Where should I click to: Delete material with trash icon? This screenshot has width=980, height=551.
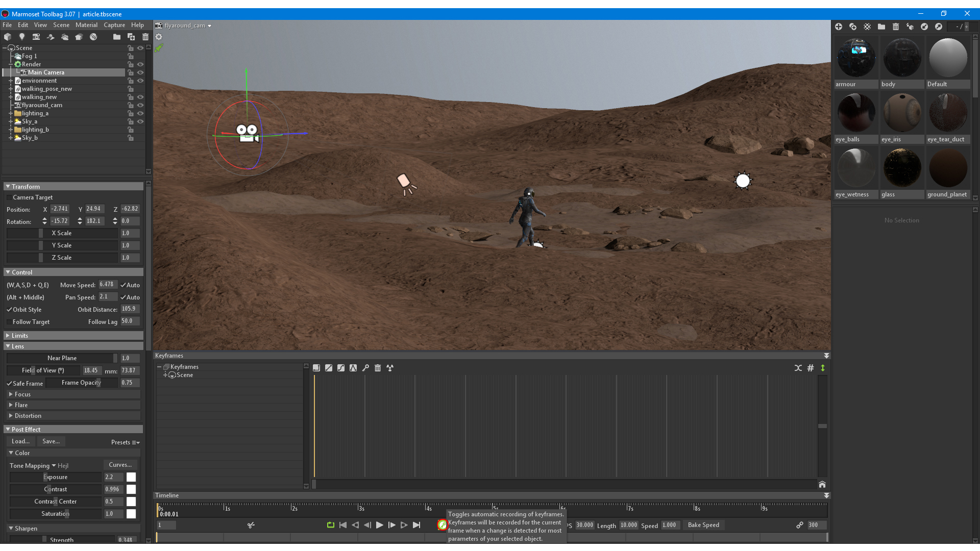click(x=896, y=27)
